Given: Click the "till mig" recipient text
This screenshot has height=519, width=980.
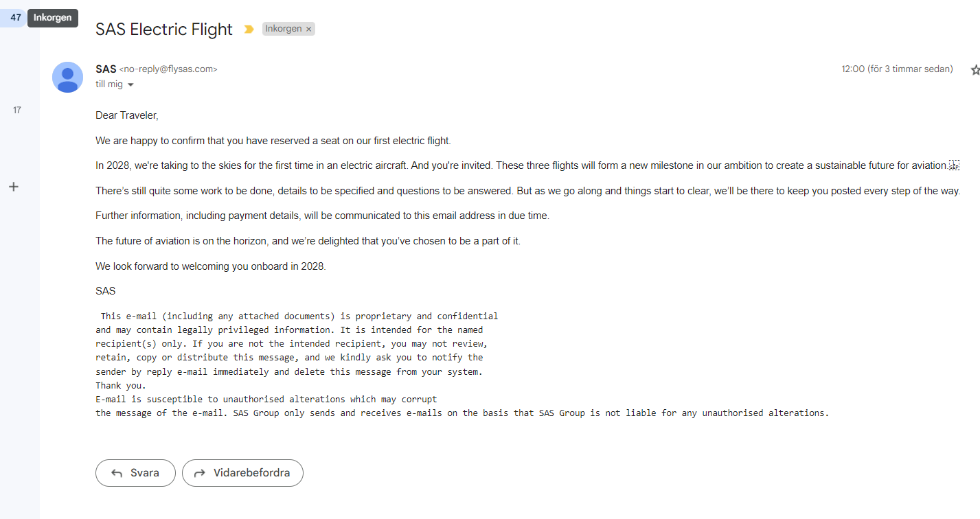Looking at the screenshot, I should [109, 84].
